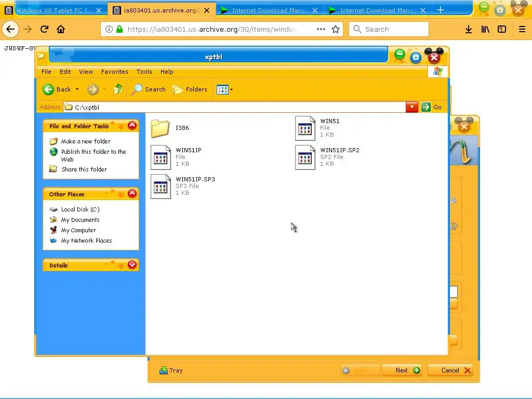The image size is (532, 399).
Task: Open the Help menu
Action: click(167, 72)
